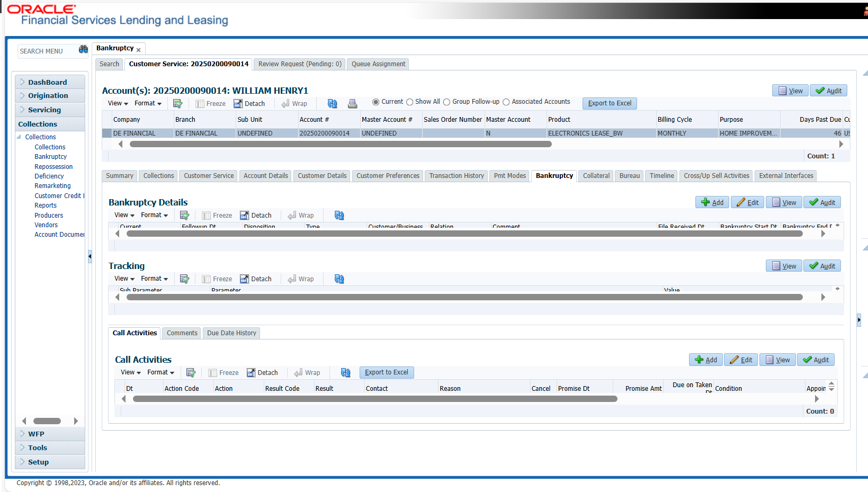Select the Current radio button
Viewport: 868px width, 492px height.
coord(375,102)
